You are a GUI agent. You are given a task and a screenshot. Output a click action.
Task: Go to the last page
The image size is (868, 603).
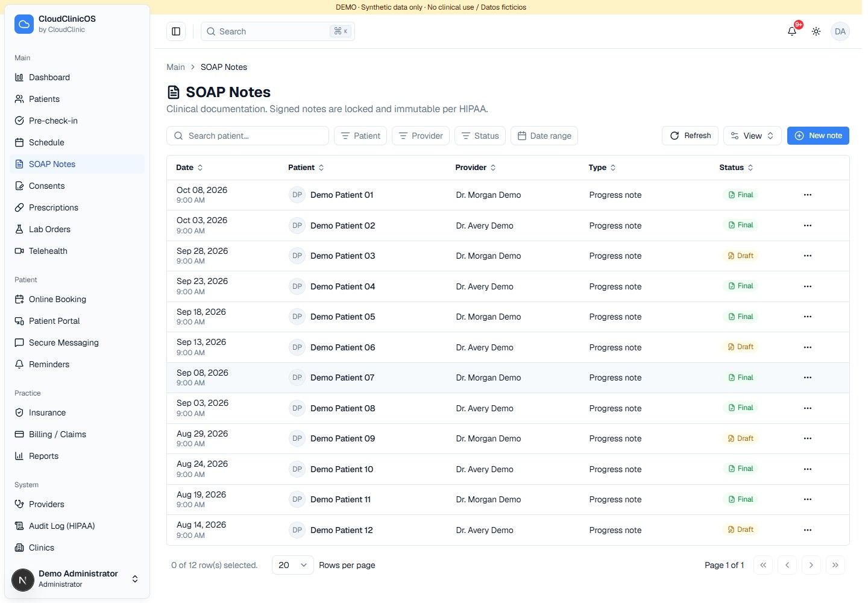pyautogui.click(x=835, y=565)
